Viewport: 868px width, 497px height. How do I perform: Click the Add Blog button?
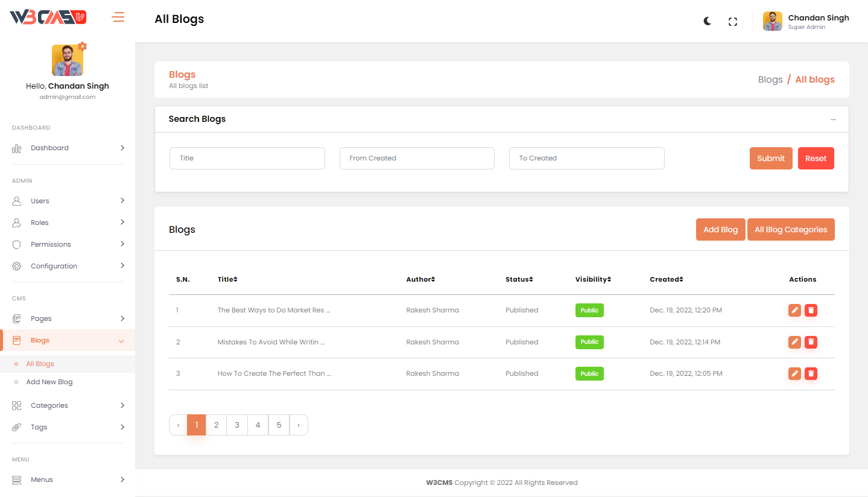click(720, 230)
